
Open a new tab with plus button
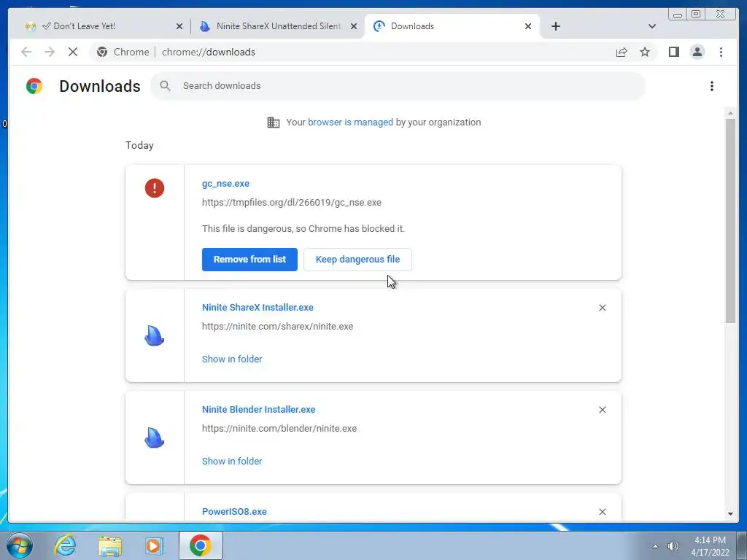(555, 26)
